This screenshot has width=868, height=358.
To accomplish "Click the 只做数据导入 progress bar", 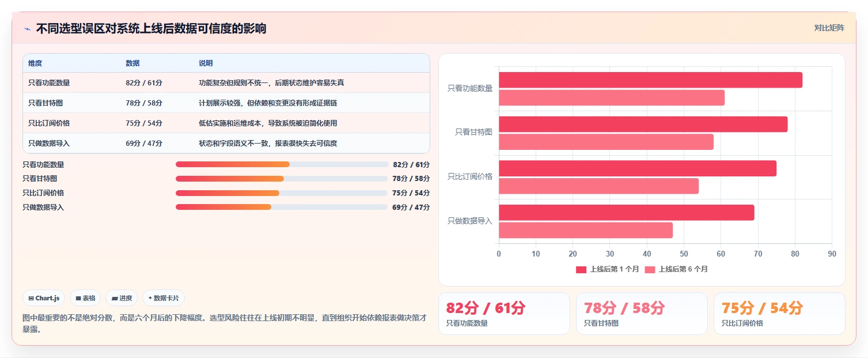I will pyautogui.click(x=282, y=207).
